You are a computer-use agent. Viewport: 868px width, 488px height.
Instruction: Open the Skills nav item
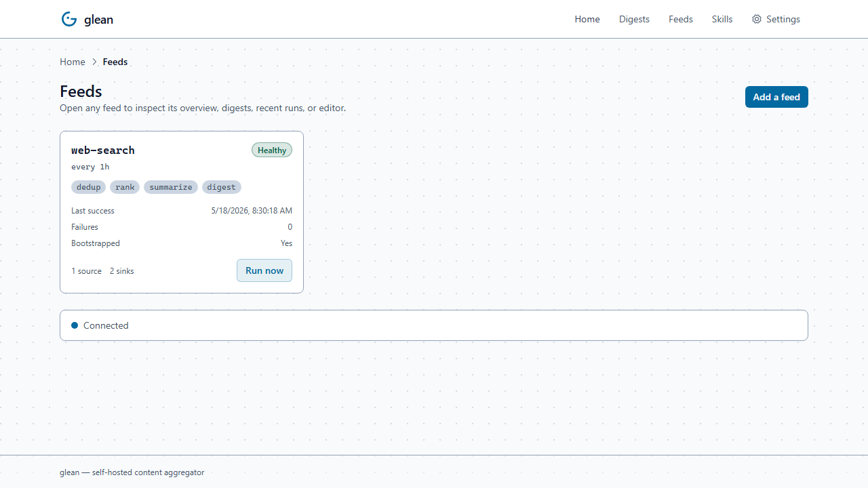click(722, 19)
